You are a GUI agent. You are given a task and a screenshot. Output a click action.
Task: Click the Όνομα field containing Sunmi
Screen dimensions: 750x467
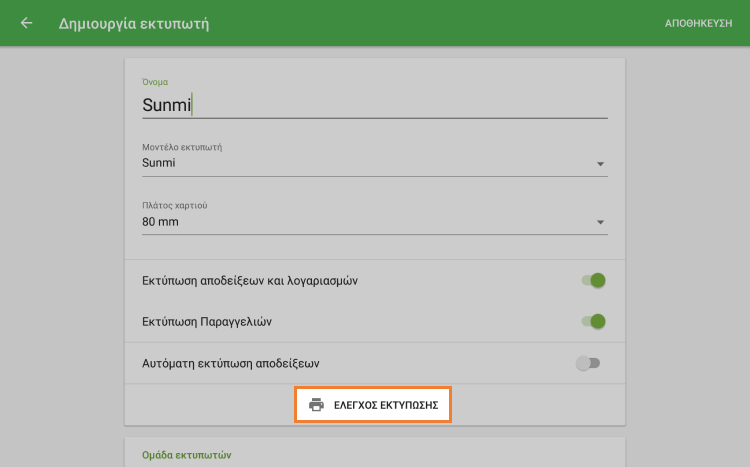(x=374, y=105)
